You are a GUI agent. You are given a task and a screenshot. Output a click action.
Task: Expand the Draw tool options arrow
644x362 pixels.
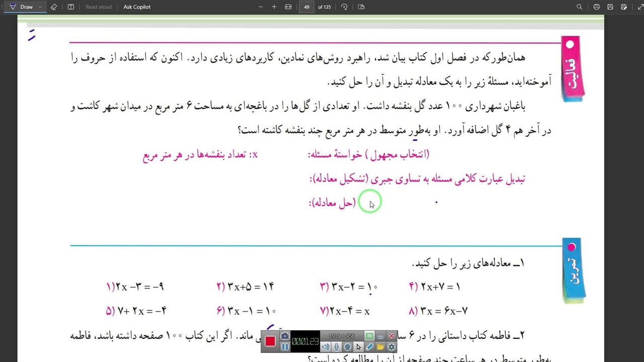pos(40,7)
